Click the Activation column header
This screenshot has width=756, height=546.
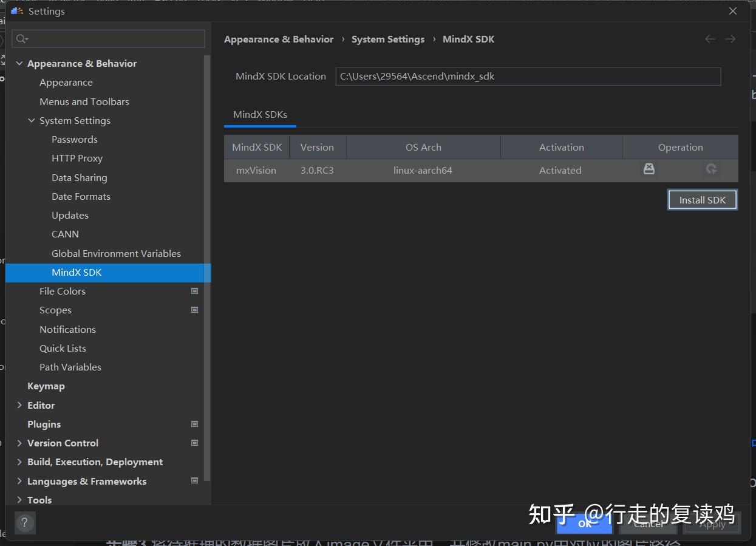pyautogui.click(x=562, y=147)
